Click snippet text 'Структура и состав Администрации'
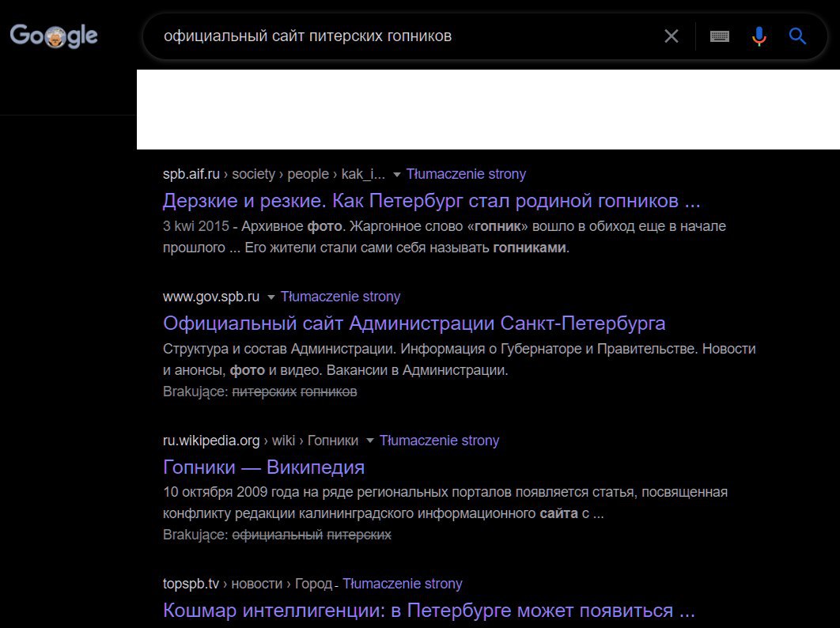Viewport: 840px width, 628px height. 279,349
